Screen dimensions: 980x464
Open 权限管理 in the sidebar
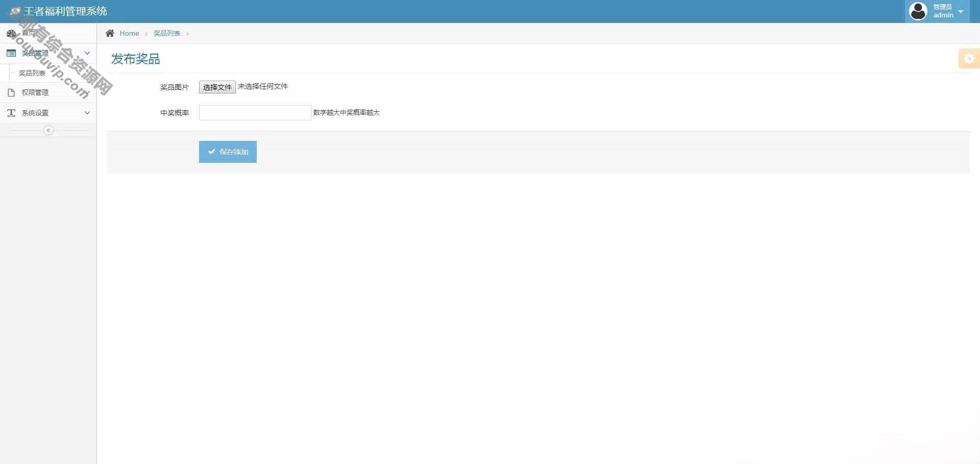(48, 92)
